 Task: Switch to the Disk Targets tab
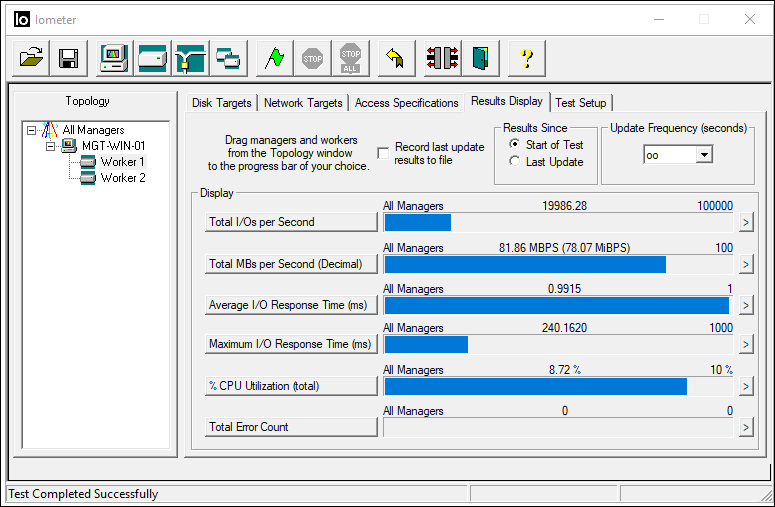[222, 103]
